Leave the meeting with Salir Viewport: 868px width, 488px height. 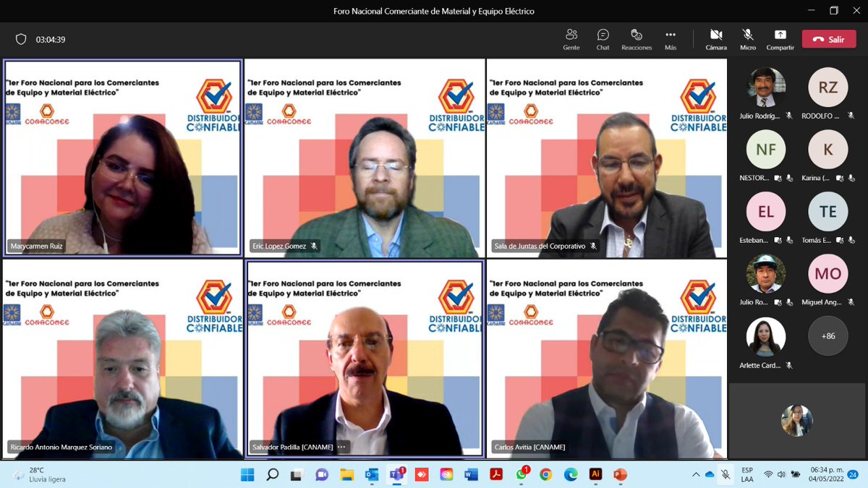(828, 39)
